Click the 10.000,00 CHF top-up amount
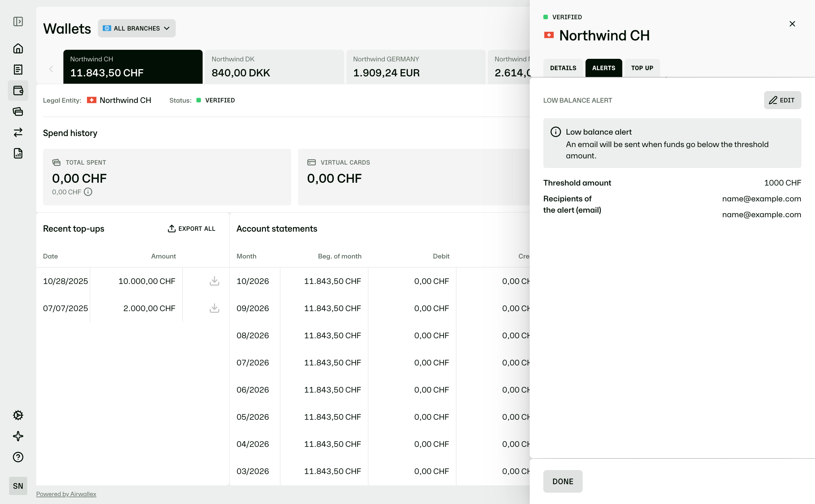The width and height of the screenshot is (815, 504). 147,281
